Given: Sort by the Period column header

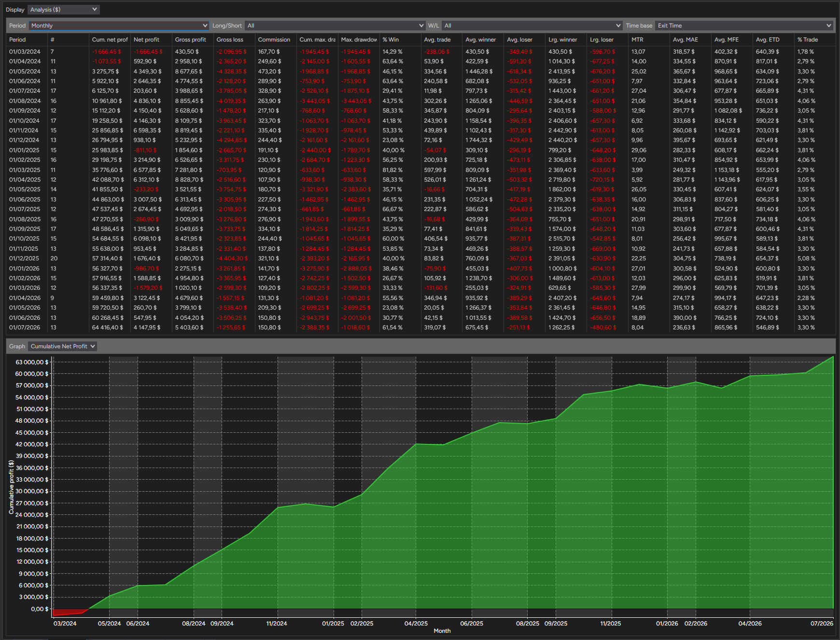Looking at the screenshot, I should pyautogui.click(x=27, y=40).
